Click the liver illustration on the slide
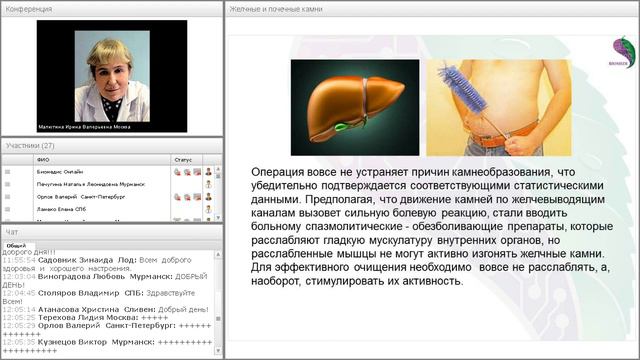Image resolution: width=640 pixels, height=360 pixels. tap(355, 108)
